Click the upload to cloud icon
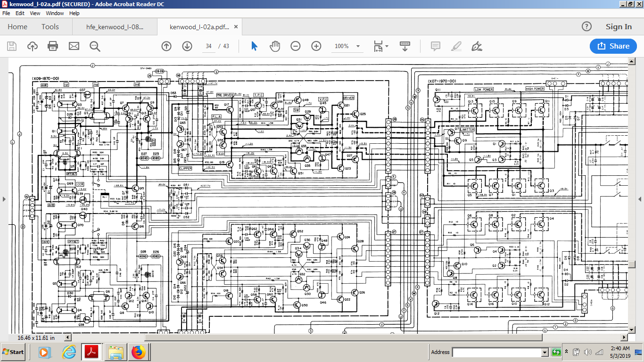The height and width of the screenshot is (362, 644). 33,46
